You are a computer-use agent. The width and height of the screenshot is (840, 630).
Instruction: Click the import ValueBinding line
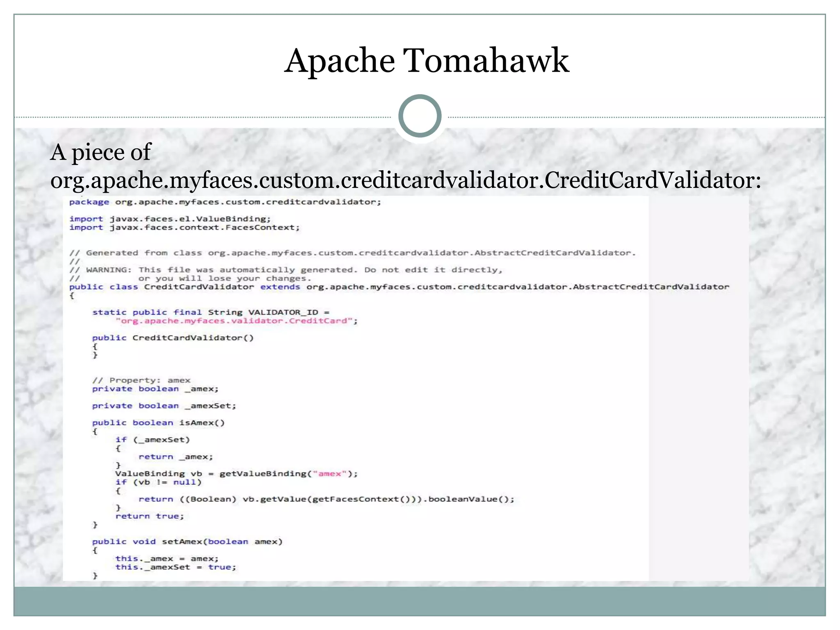pyautogui.click(x=170, y=219)
